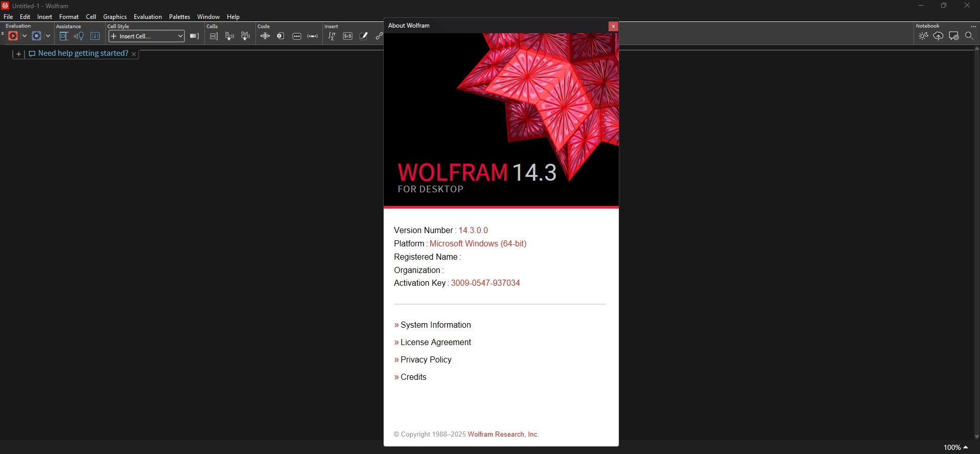Click the plus button to add a cell

coord(18,54)
